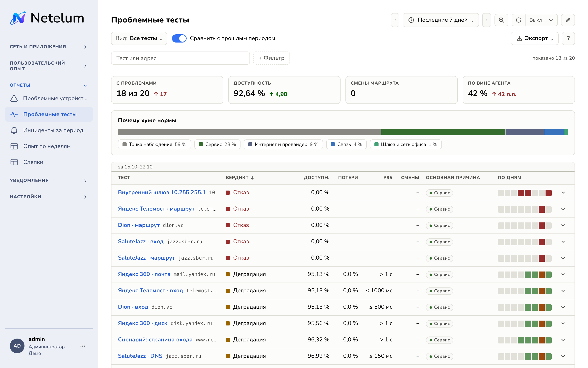Collapse Отчёты menu section
The image size is (588, 368).
49,85
